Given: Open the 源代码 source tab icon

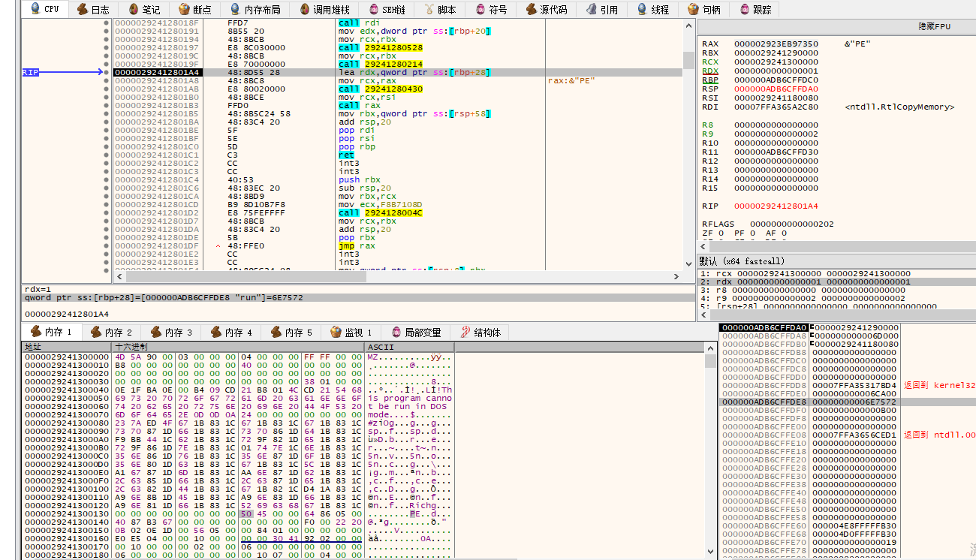Looking at the screenshot, I should pyautogui.click(x=531, y=9).
